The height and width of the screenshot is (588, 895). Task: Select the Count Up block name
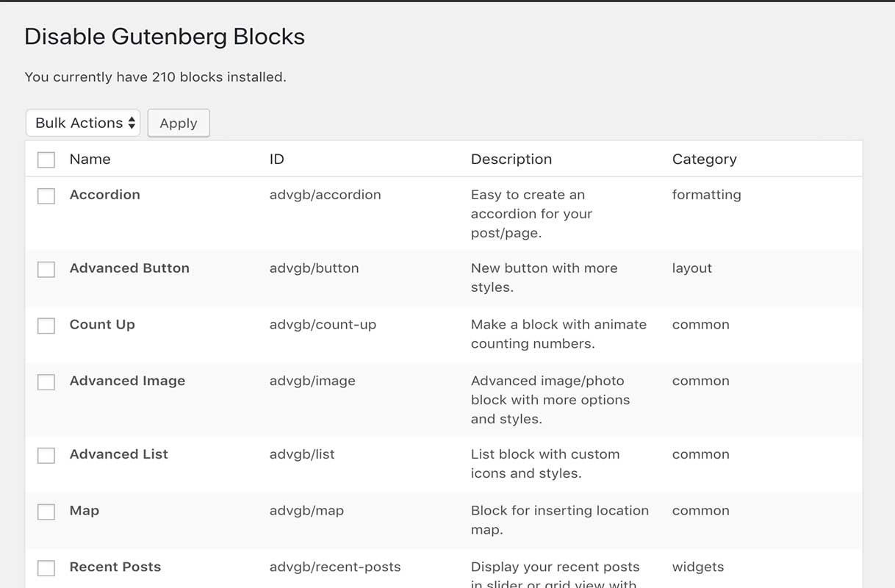102,325
